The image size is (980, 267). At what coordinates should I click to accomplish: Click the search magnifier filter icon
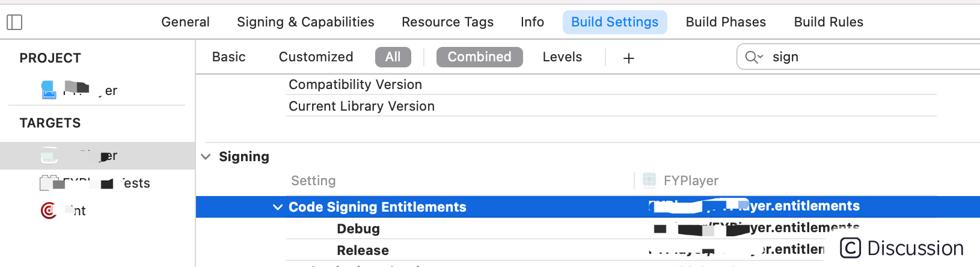tap(751, 57)
